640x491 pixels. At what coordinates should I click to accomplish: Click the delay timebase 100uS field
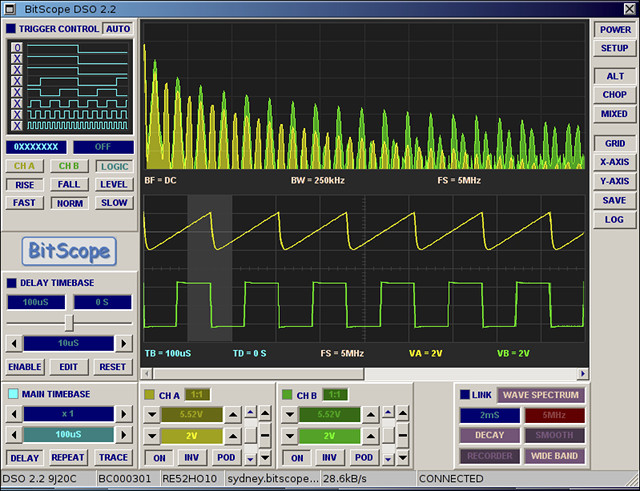tap(36, 302)
